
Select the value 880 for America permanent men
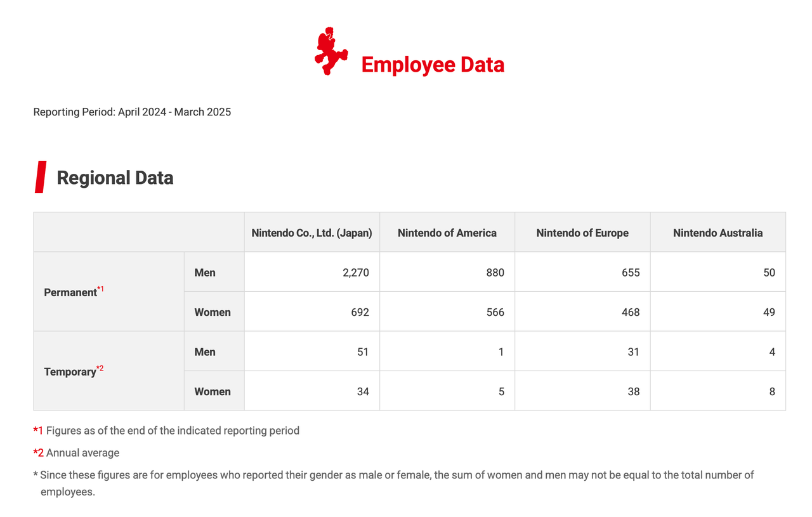click(495, 273)
